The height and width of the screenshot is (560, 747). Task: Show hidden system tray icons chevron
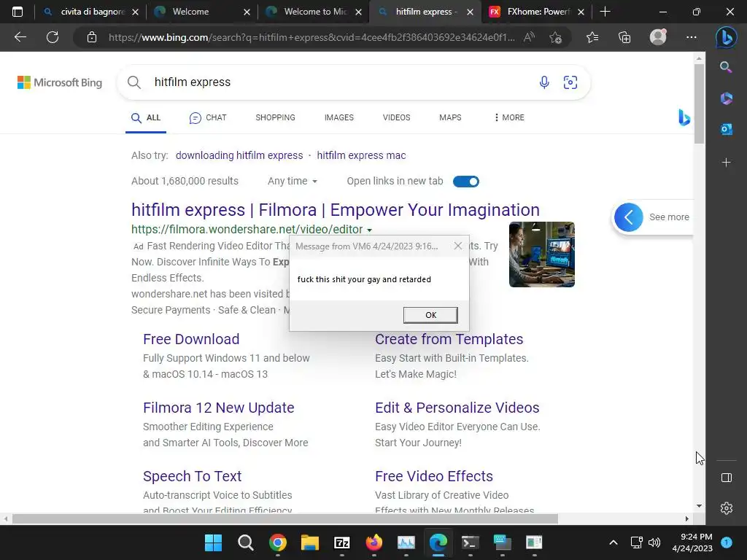pyautogui.click(x=614, y=542)
